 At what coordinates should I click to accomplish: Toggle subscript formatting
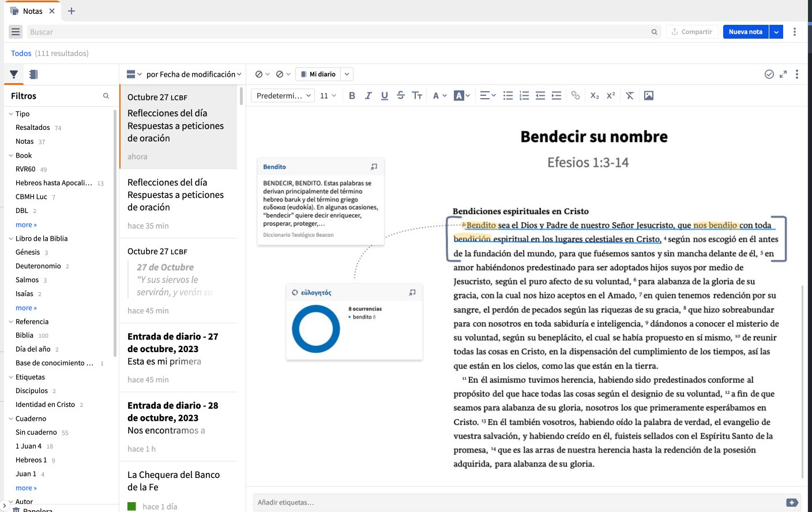(x=595, y=96)
